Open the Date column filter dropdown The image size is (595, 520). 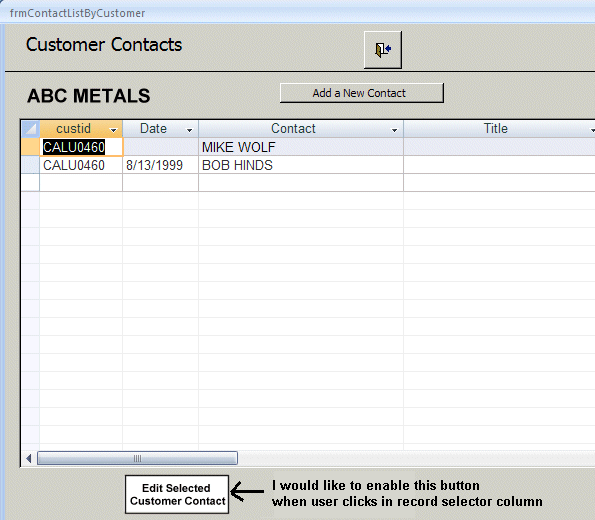[x=189, y=130]
